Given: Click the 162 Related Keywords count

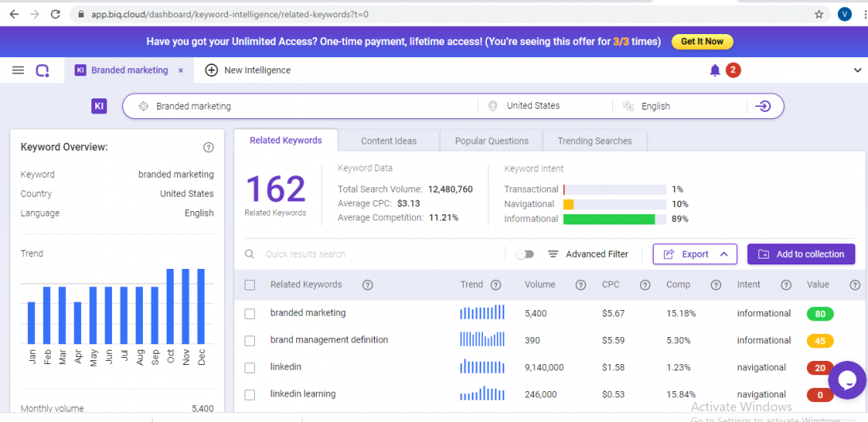Looking at the screenshot, I should [x=276, y=189].
